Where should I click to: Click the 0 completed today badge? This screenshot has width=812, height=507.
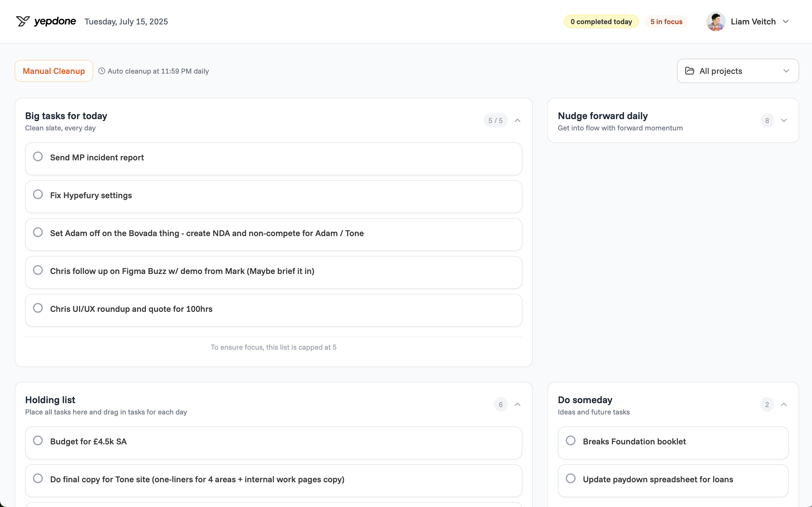coord(601,21)
